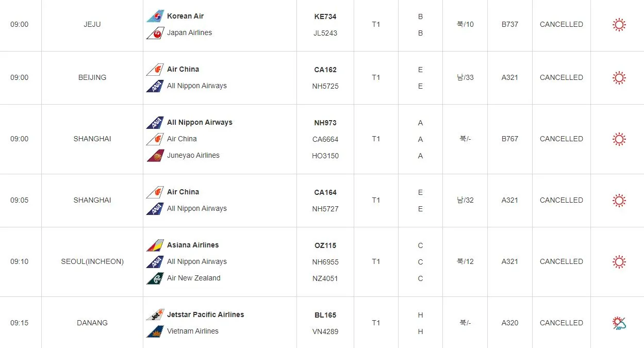The image size is (644, 348).
Task: Select the Jetstar Pacific Airlines name
Action: (205, 315)
